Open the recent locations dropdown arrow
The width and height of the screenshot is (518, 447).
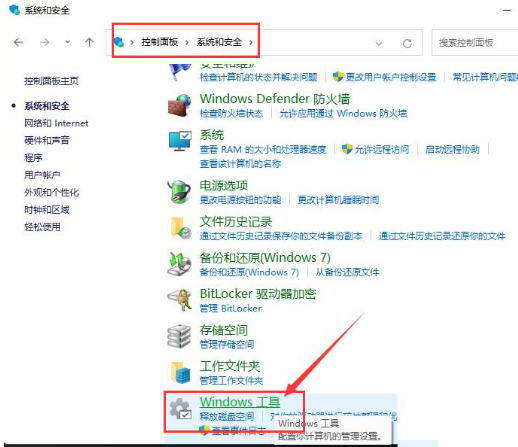pos(68,42)
